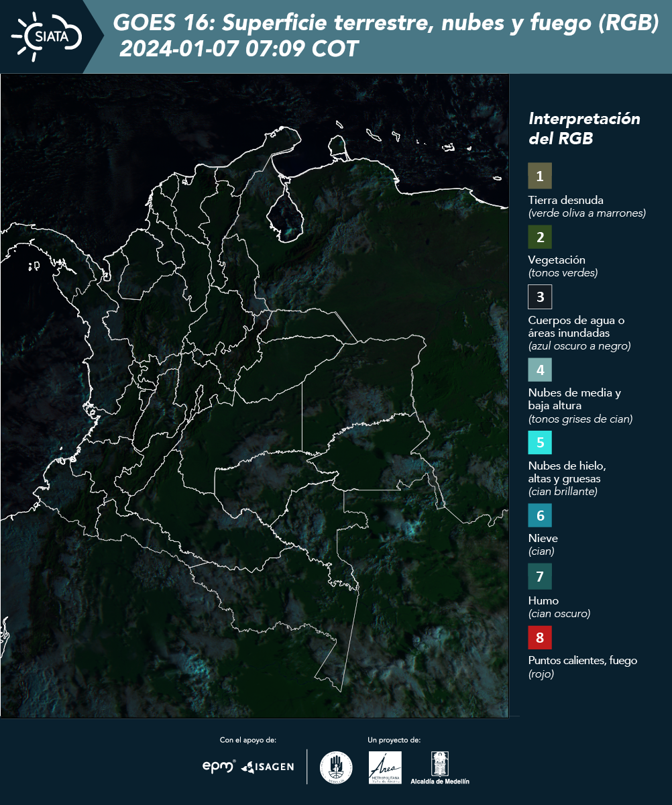This screenshot has width=672, height=805.
Task: Click the 'Vegetación' label
Action: pos(557,260)
